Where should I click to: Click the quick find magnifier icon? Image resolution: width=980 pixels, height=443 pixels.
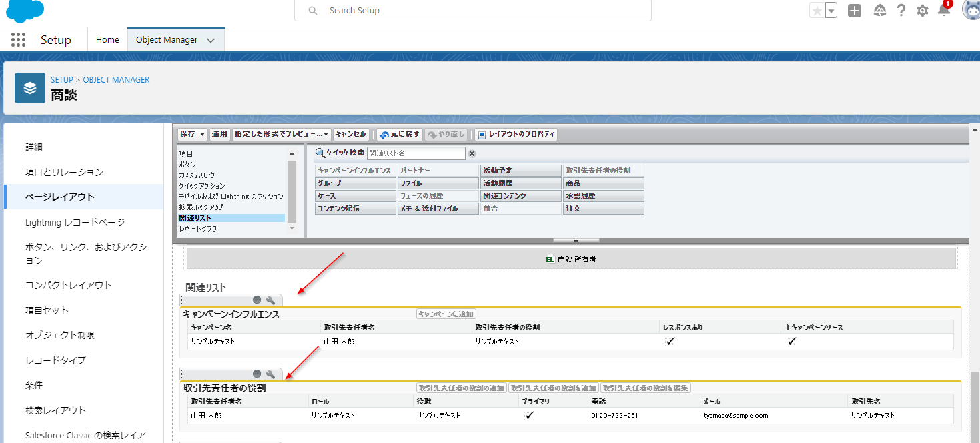tap(320, 153)
